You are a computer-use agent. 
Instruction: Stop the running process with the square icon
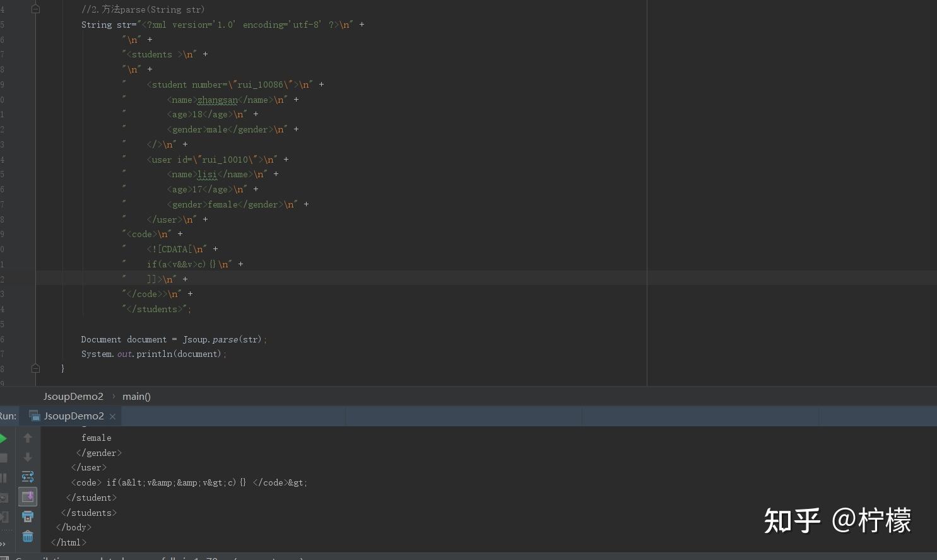coord(3,458)
